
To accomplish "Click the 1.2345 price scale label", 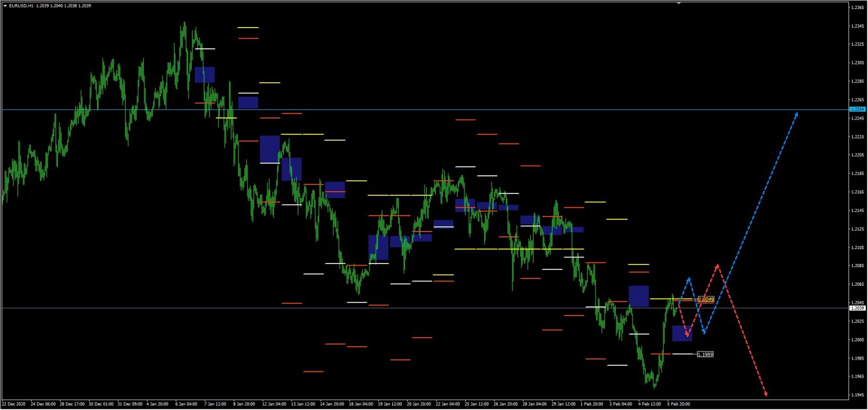I will (857, 26).
